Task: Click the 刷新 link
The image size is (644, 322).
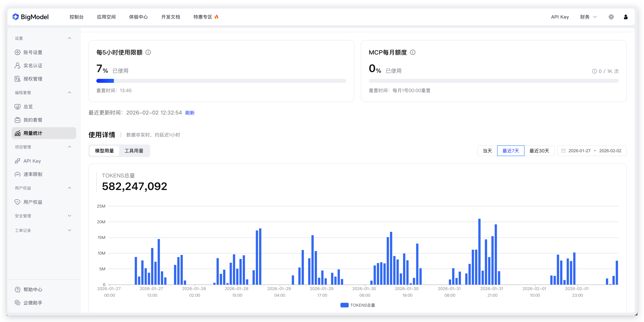Action: [190, 113]
